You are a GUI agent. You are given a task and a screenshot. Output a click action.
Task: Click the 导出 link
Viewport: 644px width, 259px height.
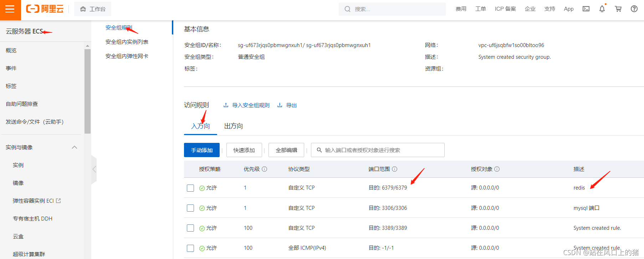292,105
